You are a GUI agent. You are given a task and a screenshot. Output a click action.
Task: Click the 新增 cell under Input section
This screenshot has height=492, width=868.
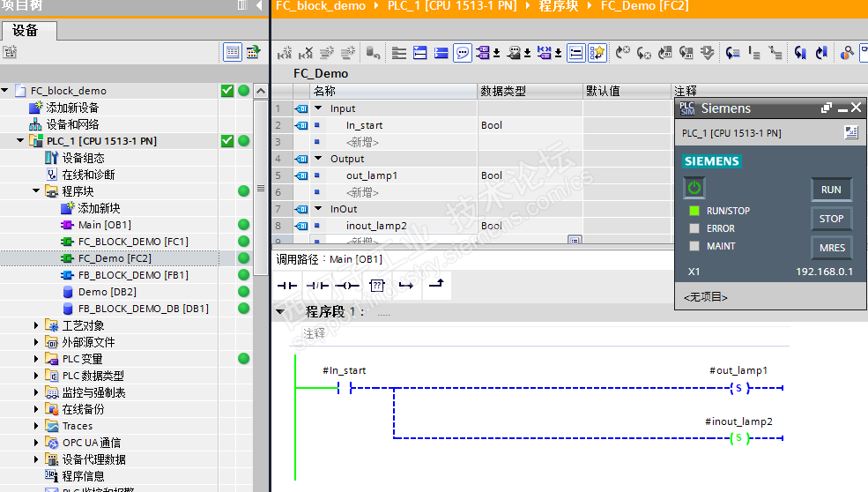tap(362, 142)
